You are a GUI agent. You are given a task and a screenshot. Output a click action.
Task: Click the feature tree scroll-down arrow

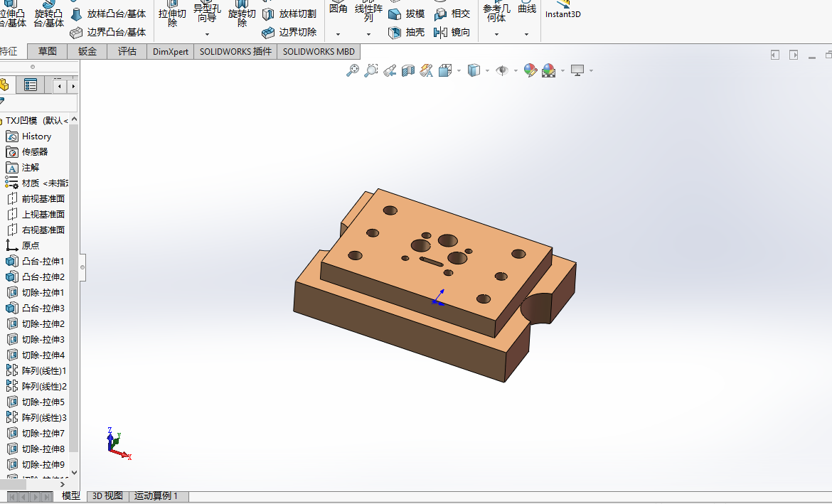[74, 473]
